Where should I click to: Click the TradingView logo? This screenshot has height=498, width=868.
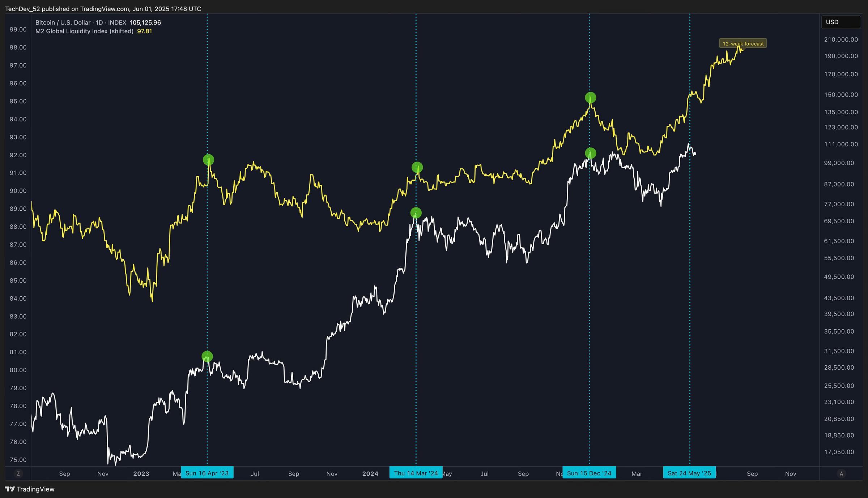coord(30,489)
